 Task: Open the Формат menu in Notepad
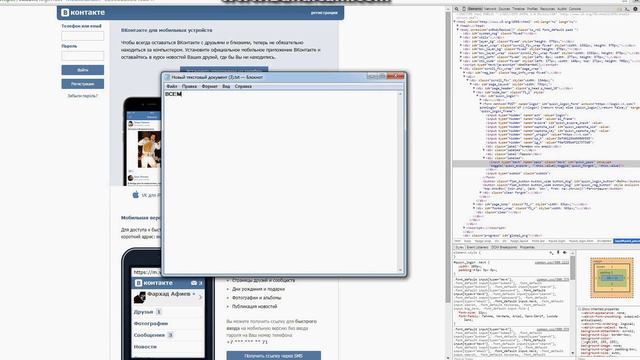pos(210,87)
